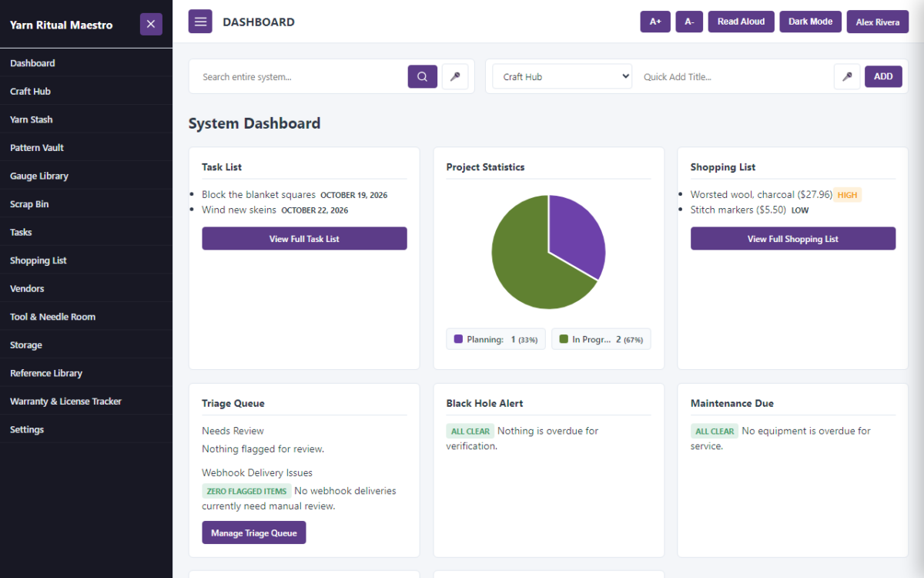Screen dimensions: 924x578
Task: Focus the Quick Add Title field
Action: click(x=732, y=76)
